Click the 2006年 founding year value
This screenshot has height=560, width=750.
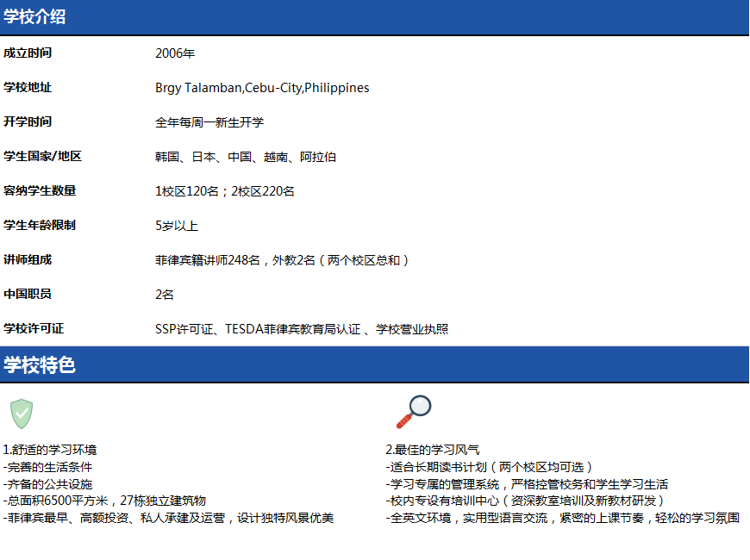(175, 53)
